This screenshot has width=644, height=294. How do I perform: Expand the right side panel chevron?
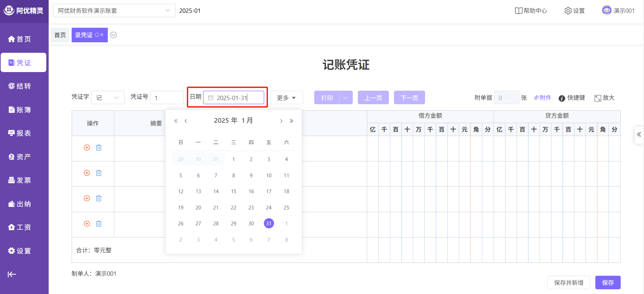(639, 135)
